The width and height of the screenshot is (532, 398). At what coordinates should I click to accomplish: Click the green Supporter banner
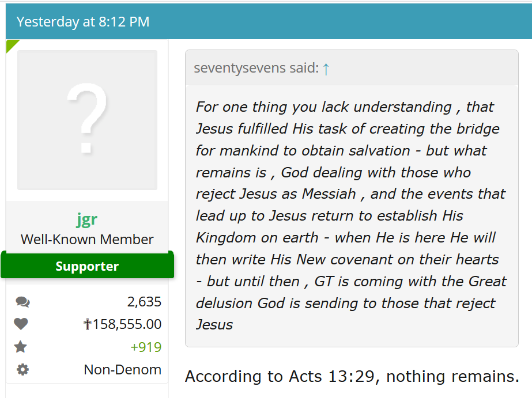pos(87,266)
